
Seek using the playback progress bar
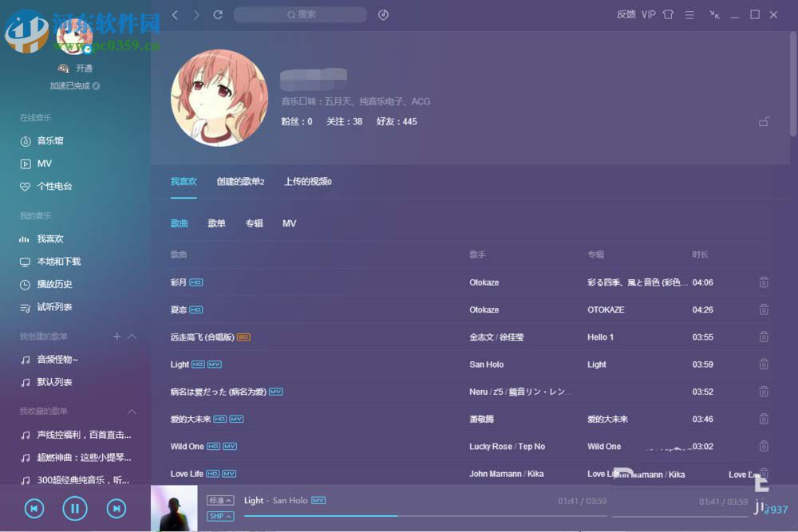[x=399, y=516]
